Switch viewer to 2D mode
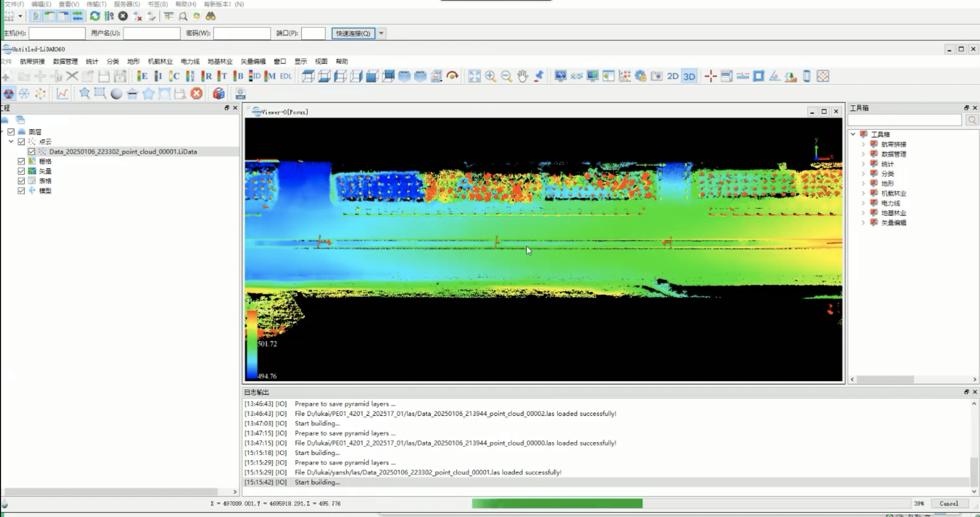This screenshot has height=517, width=980. pos(672,76)
